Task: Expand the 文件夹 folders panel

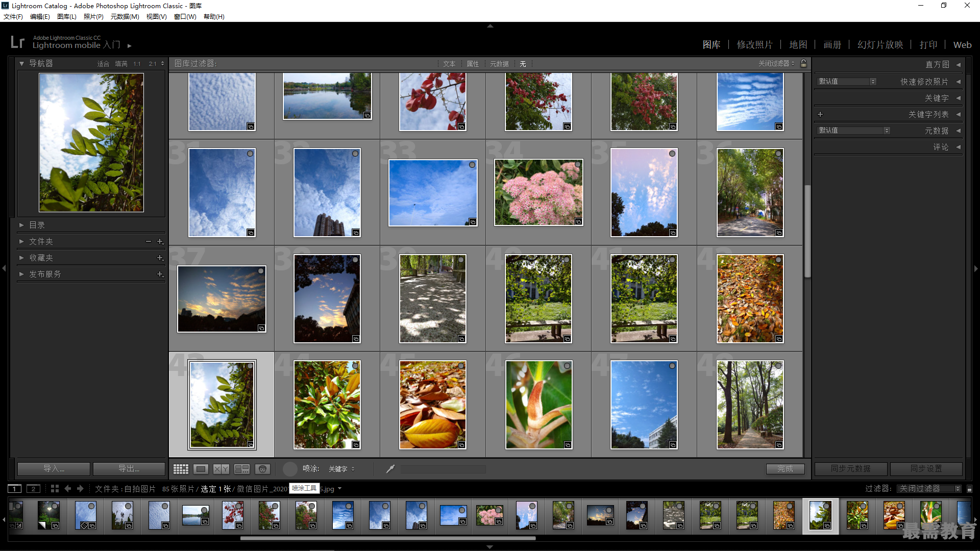Action: click(21, 241)
